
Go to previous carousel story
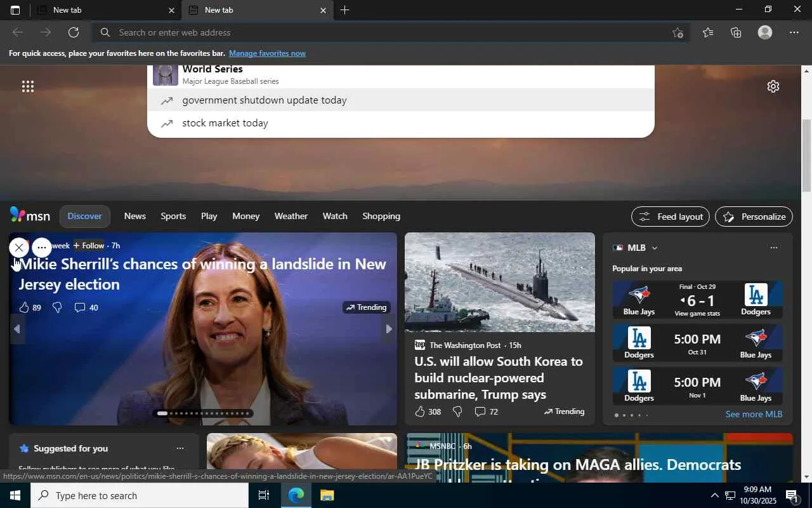(x=17, y=329)
